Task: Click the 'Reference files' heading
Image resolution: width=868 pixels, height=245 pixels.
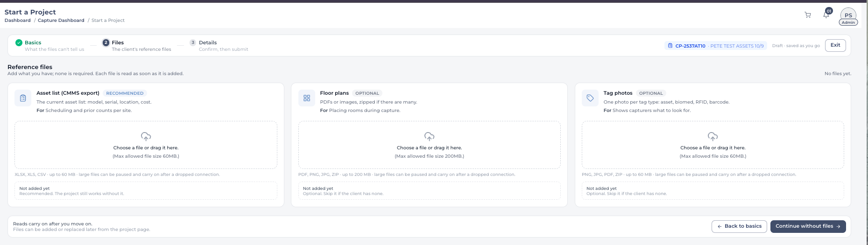Action: (x=30, y=67)
